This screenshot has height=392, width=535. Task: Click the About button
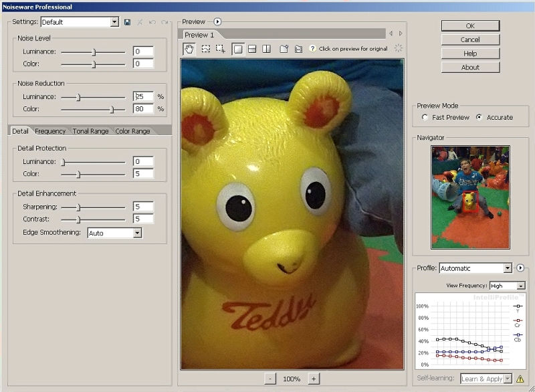click(x=470, y=67)
